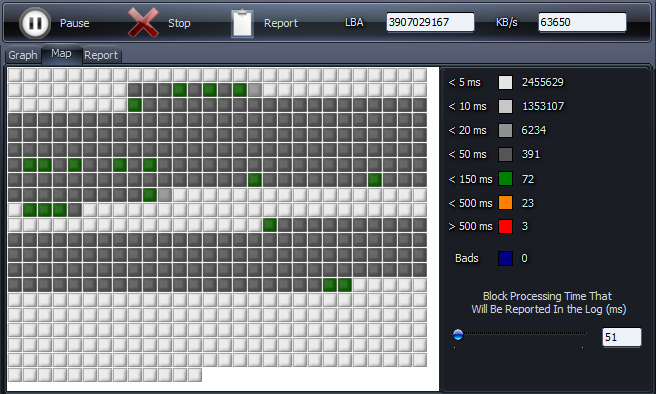Screen dimensions: 656x394
Task: Click the clipboard Report icon
Action: 242,23
